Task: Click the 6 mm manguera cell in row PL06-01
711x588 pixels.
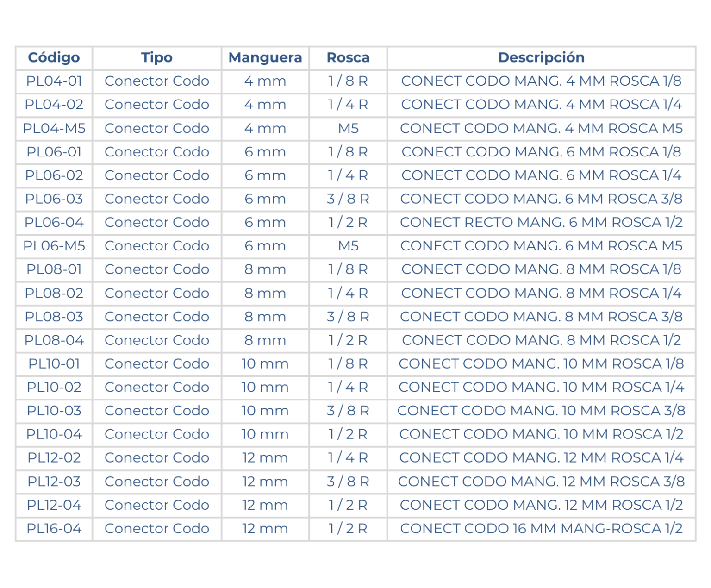Action: tap(265, 152)
